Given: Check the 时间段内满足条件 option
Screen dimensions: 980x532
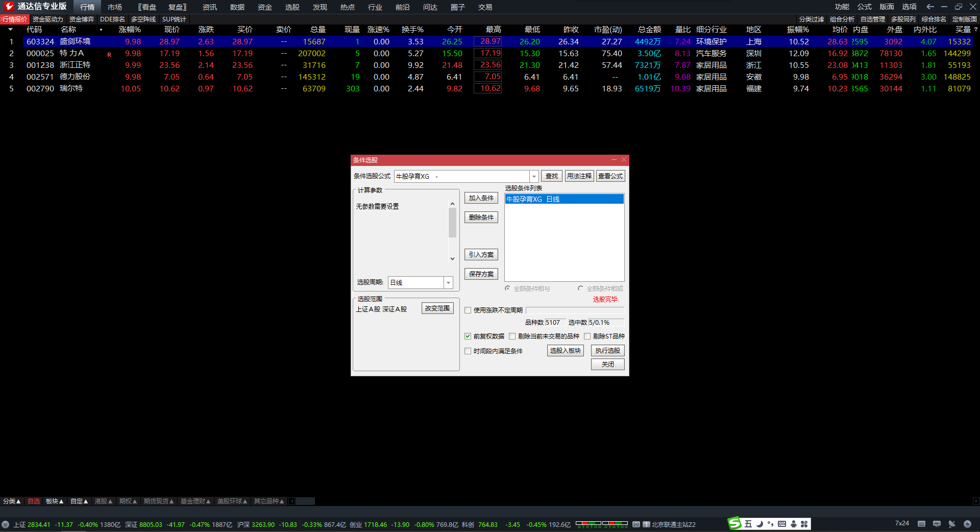Looking at the screenshot, I should (x=468, y=351).
